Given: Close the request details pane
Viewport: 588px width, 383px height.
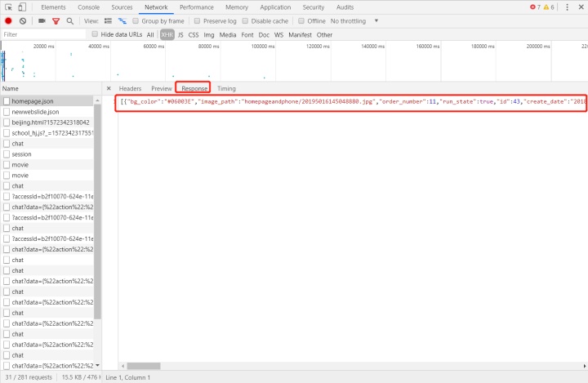Looking at the screenshot, I should (x=109, y=88).
